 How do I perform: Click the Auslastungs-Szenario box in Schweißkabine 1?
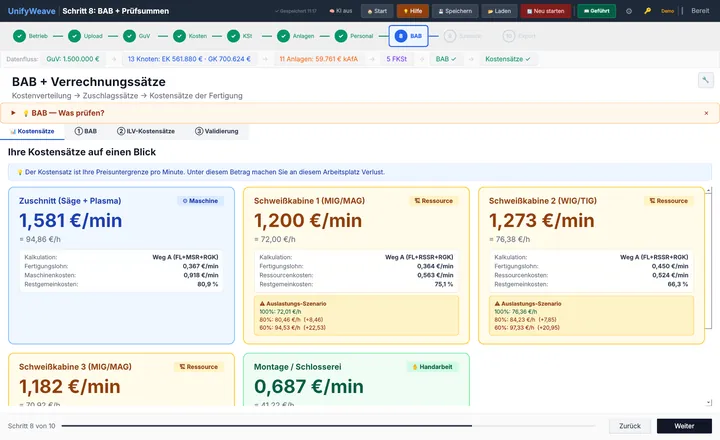356,316
